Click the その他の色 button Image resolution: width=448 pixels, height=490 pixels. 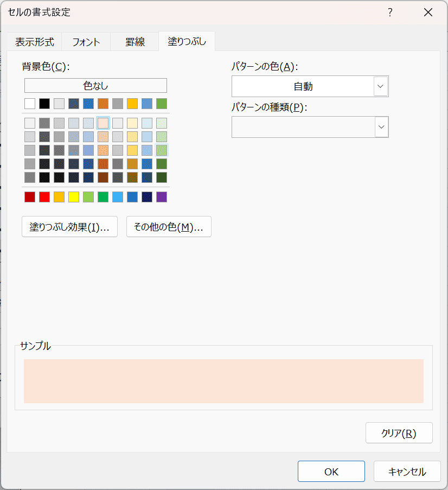(x=169, y=227)
